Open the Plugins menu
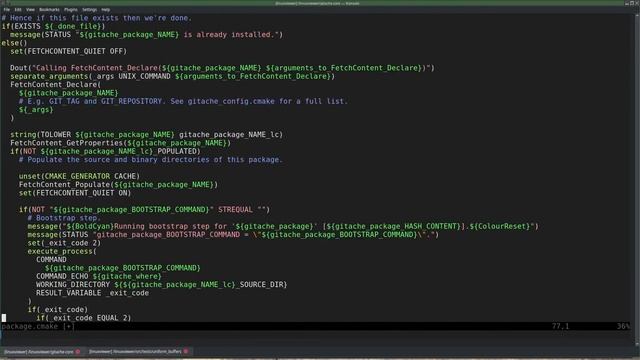 point(71,9)
